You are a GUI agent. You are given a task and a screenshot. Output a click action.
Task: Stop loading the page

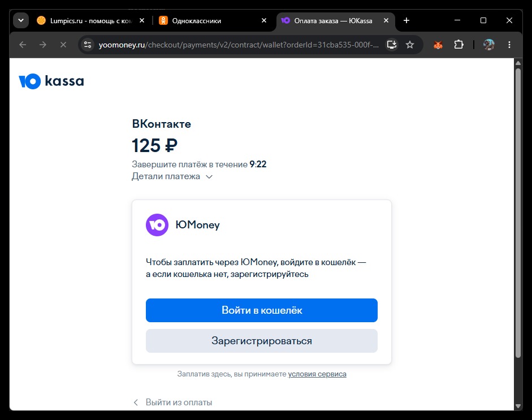pyautogui.click(x=63, y=45)
